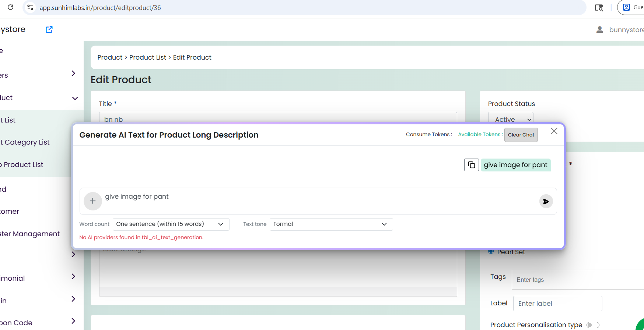Click the Edit Product breadcrumb text

tap(192, 57)
